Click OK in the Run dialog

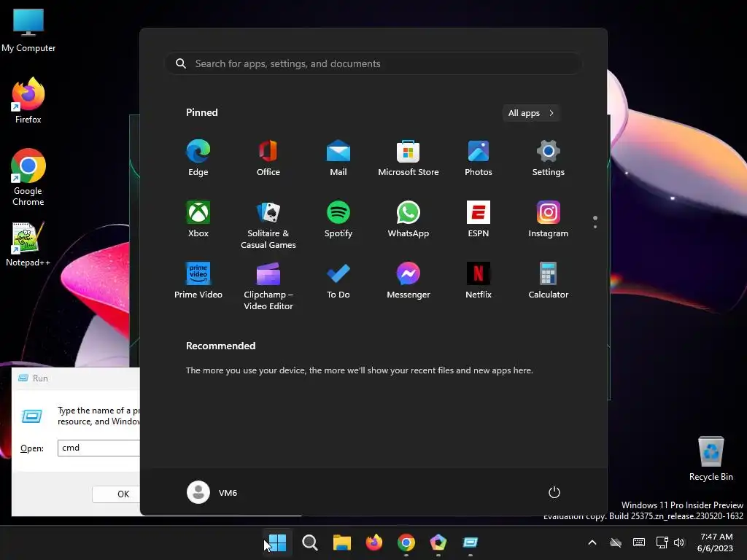click(x=117, y=494)
